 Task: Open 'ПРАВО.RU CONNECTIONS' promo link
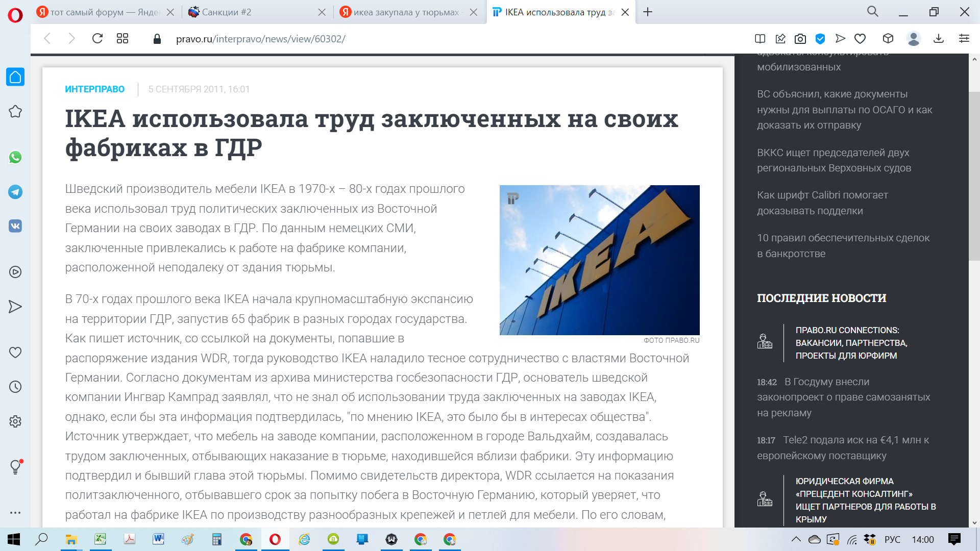pos(851,343)
